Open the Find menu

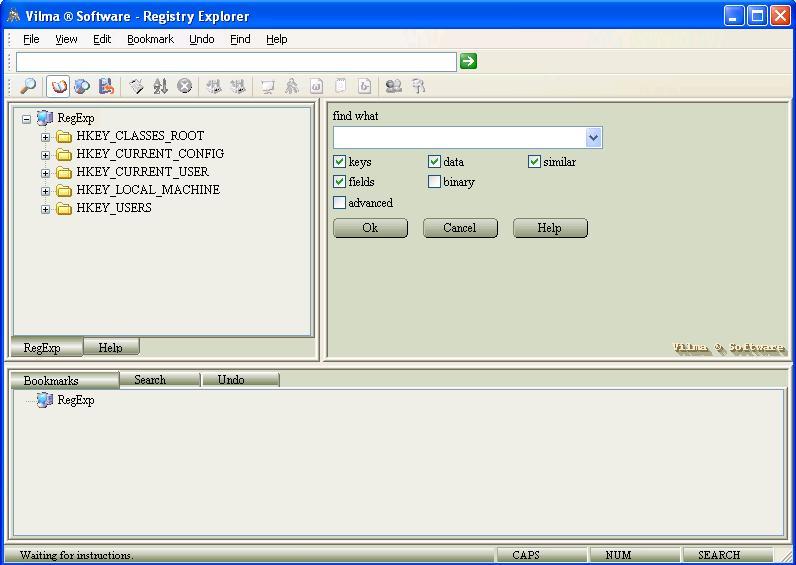[240, 39]
